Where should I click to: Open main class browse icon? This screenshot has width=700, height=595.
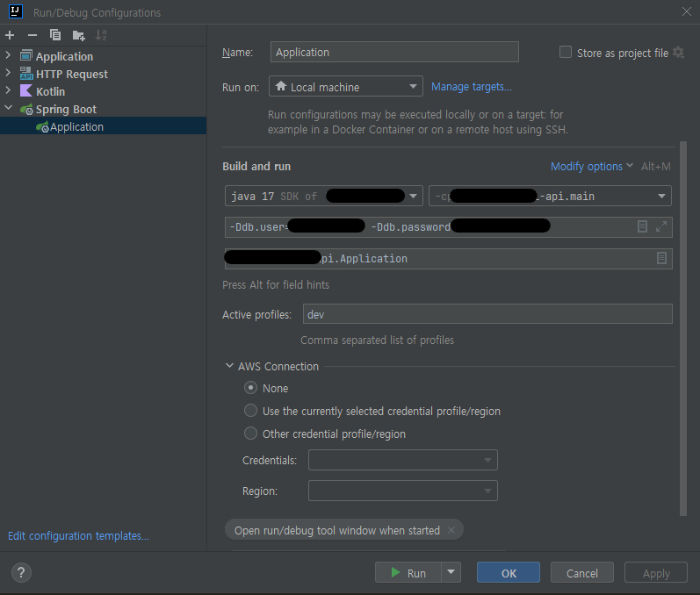pos(661,258)
